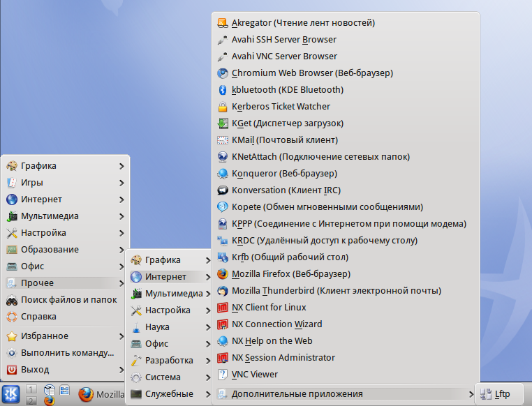Click the "Konqueror (Веб-браузер)" text
Viewport: 532px width, 406px height.
pos(284,174)
